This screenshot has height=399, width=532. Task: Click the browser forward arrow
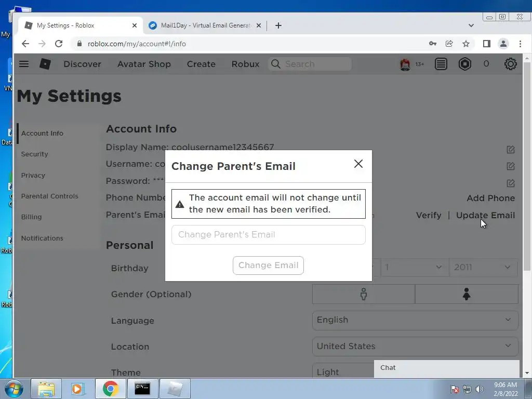click(42, 44)
